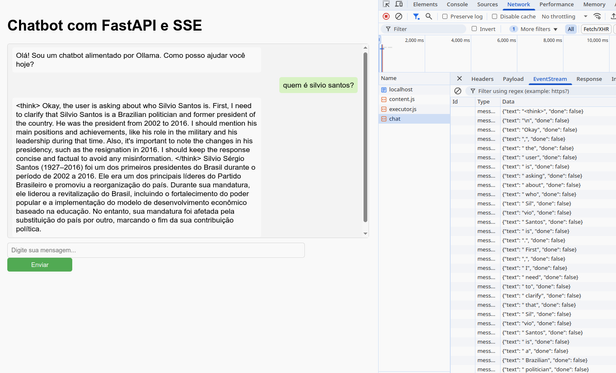Open the Console panel tab
Viewport: 616px width, 373px height.
tap(457, 4)
